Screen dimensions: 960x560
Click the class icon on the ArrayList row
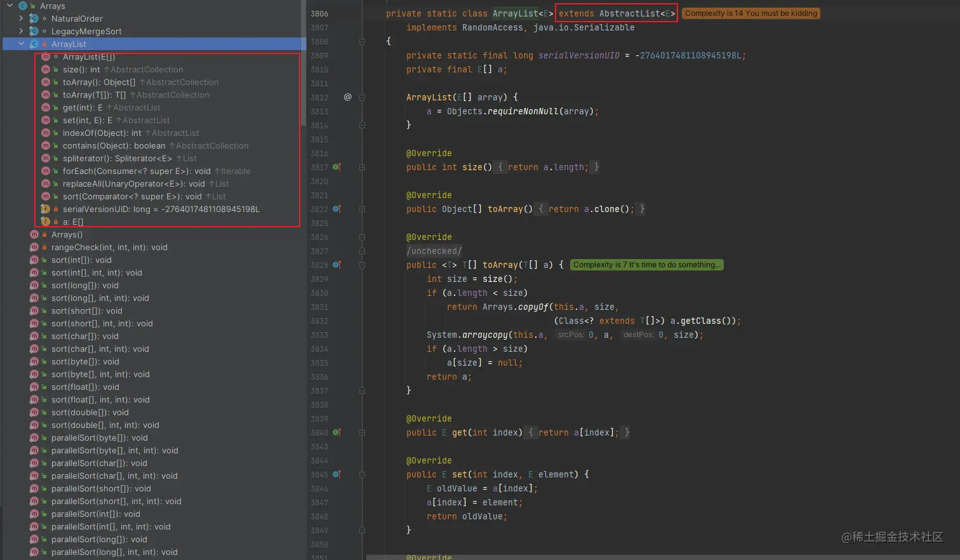pos(34,44)
